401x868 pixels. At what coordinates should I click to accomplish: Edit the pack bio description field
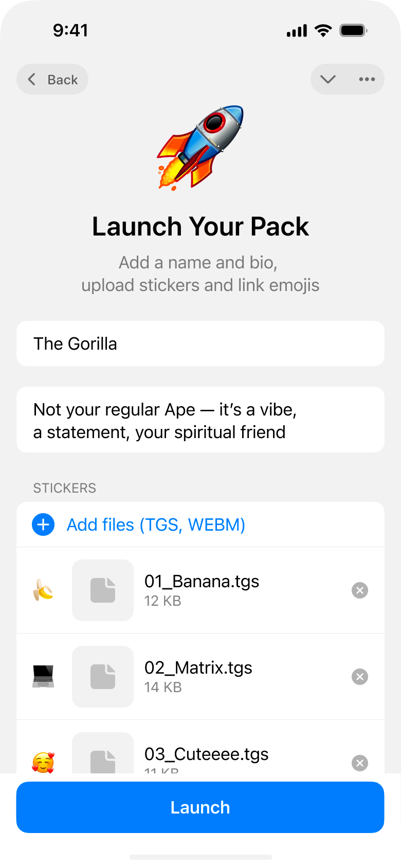coord(200,420)
